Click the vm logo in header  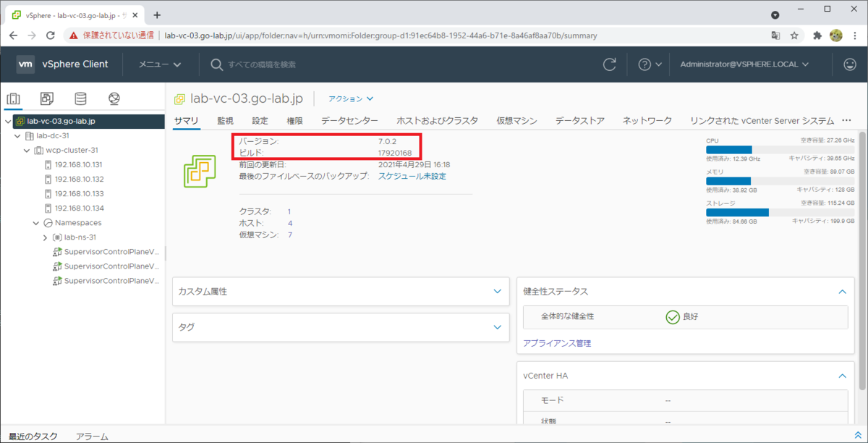point(25,64)
